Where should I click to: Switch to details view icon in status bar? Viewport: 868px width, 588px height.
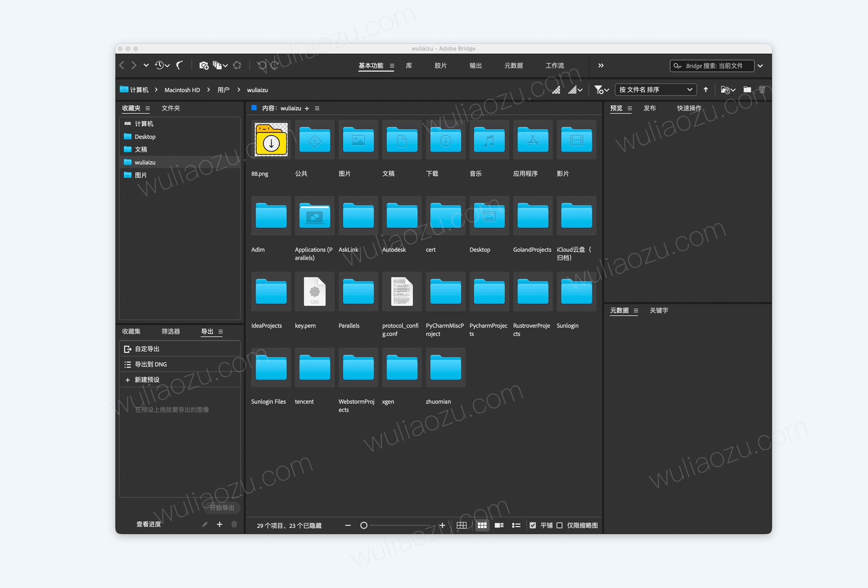point(499,525)
